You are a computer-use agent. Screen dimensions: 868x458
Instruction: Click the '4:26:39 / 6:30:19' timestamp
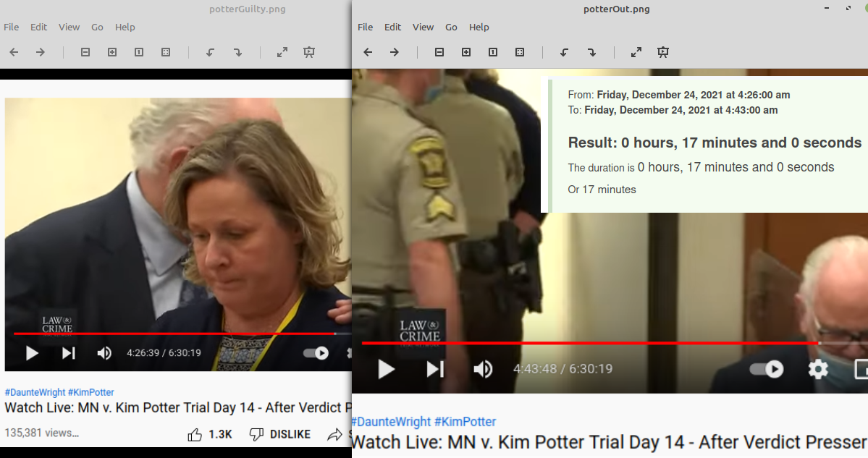(x=164, y=353)
